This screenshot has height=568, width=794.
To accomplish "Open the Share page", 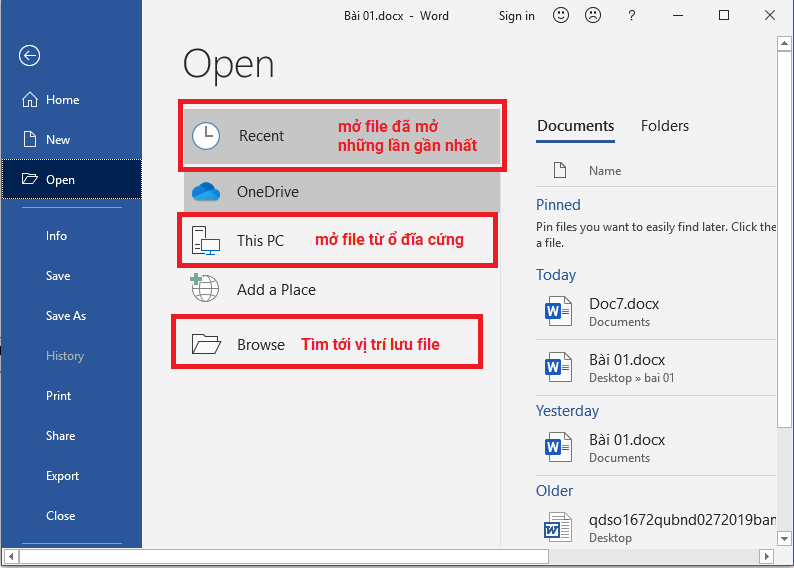I will click(72, 436).
